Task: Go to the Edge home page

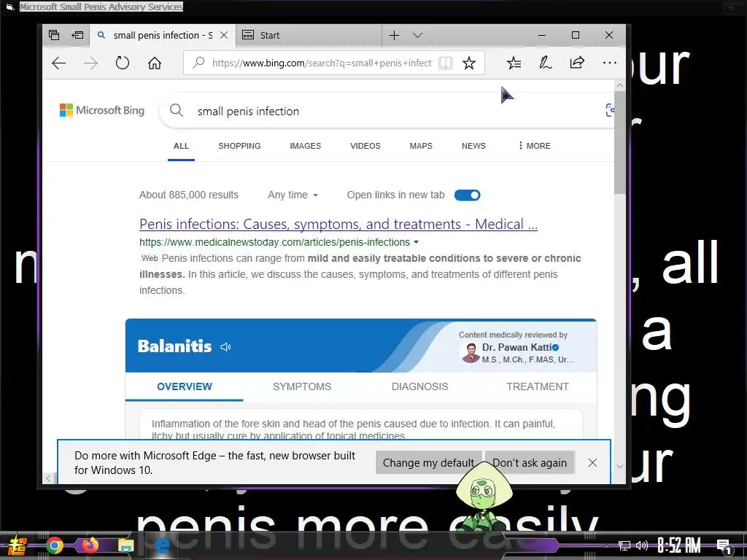Action: point(155,63)
